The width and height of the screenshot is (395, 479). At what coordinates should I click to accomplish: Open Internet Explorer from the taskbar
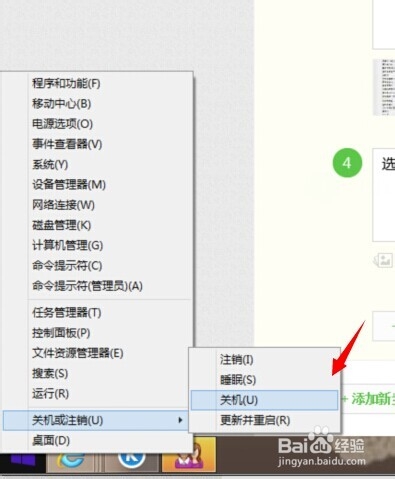point(71,462)
